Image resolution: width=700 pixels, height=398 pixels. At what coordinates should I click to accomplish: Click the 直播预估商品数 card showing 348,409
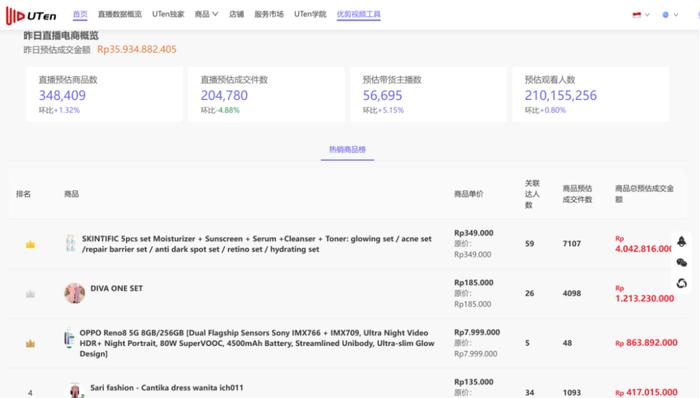coord(104,94)
